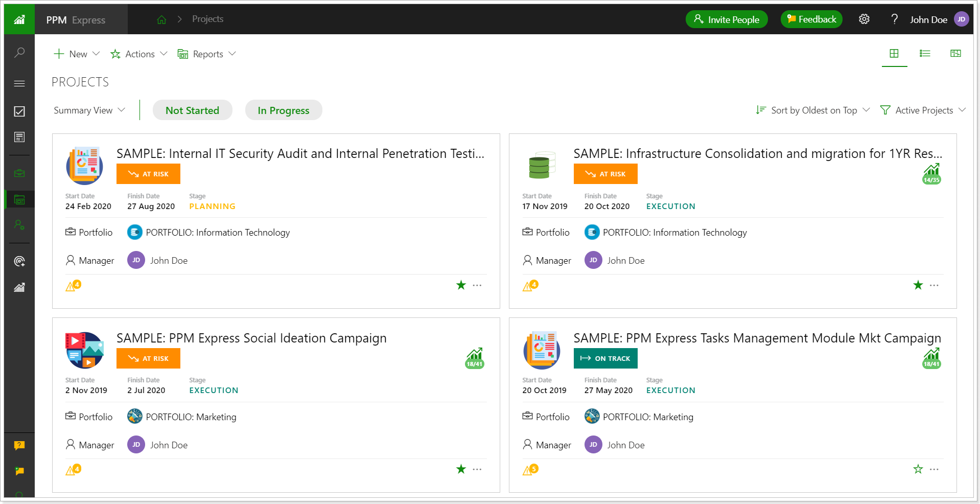Viewport: 980px width, 504px height.
Task: Open the ellipsis menu on PPM Express Social Ideation Campaign
Action: click(477, 469)
